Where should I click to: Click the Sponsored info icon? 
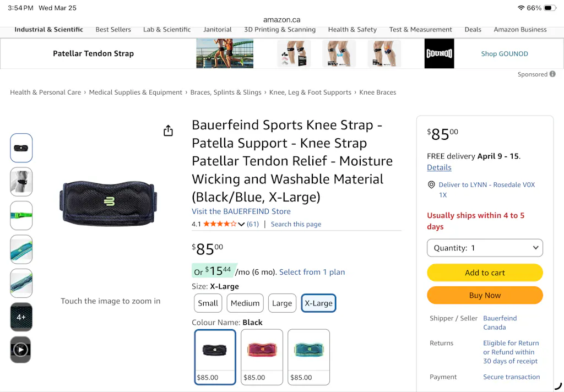[552, 74]
